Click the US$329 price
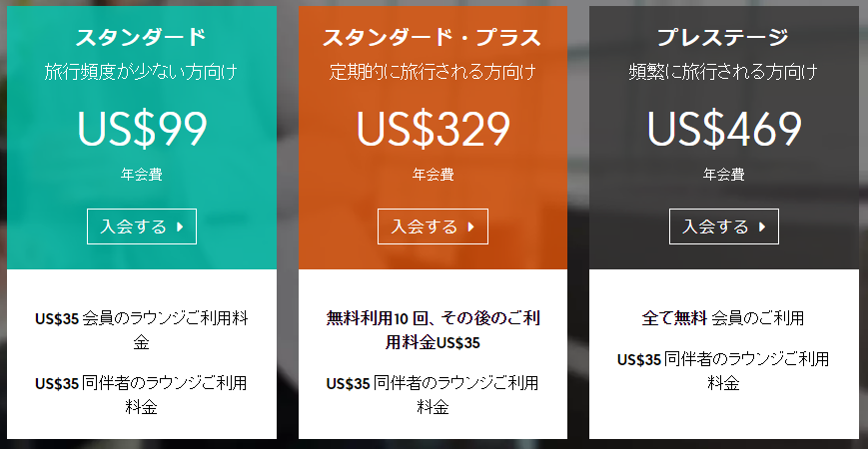The width and height of the screenshot is (868, 449). 433,127
